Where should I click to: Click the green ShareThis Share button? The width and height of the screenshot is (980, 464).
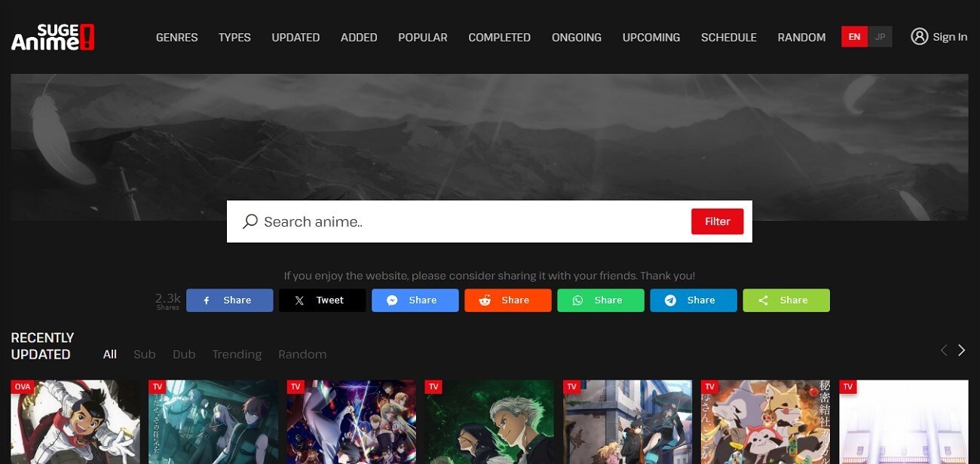coord(786,300)
